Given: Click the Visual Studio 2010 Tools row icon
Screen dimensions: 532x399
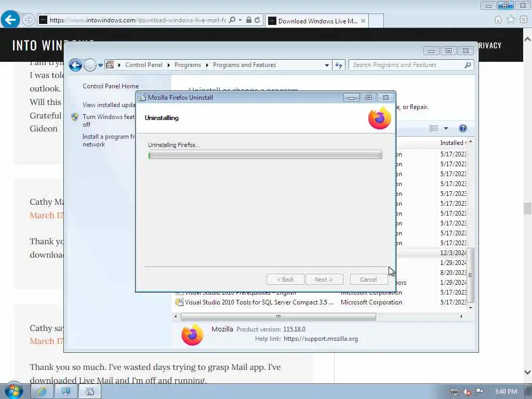Looking at the screenshot, I should click(179, 302).
